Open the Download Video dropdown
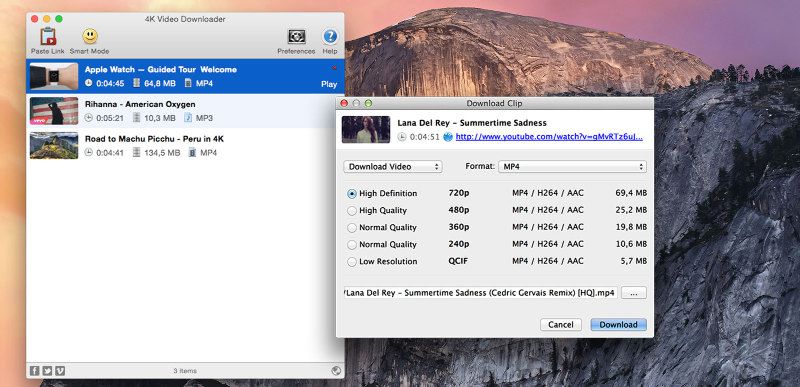This screenshot has width=800, height=387. [393, 167]
